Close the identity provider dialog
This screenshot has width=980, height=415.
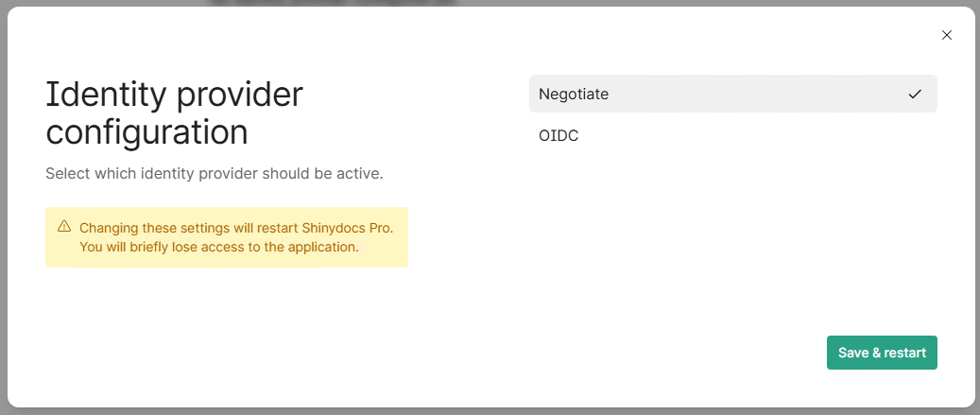(x=947, y=35)
